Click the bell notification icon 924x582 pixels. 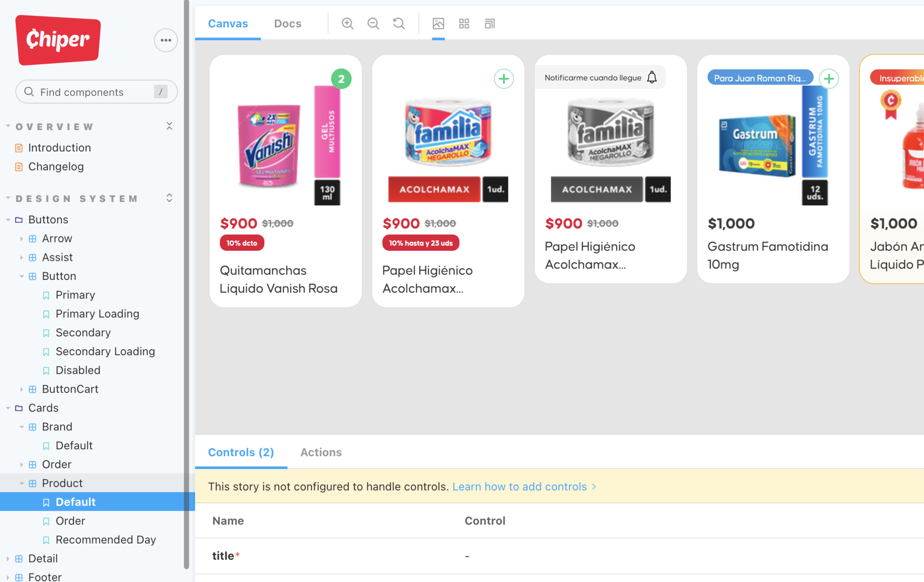coord(652,78)
